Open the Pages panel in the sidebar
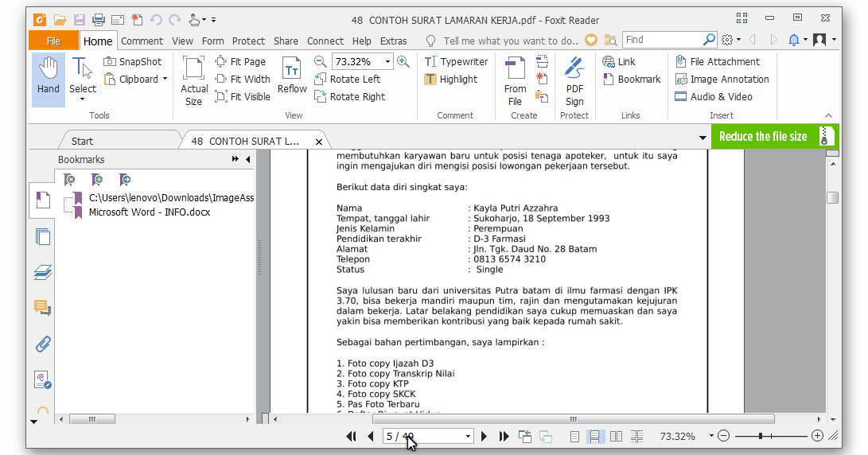 click(43, 237)
